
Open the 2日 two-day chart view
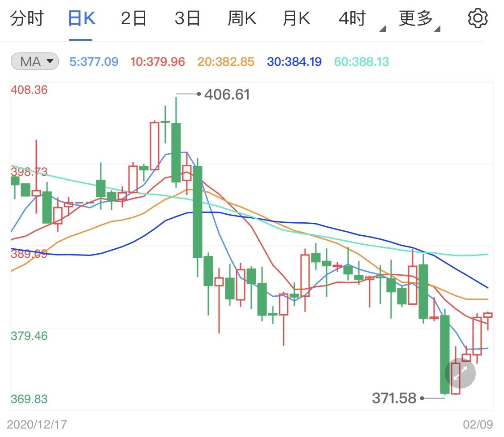(x=133, y=18)
